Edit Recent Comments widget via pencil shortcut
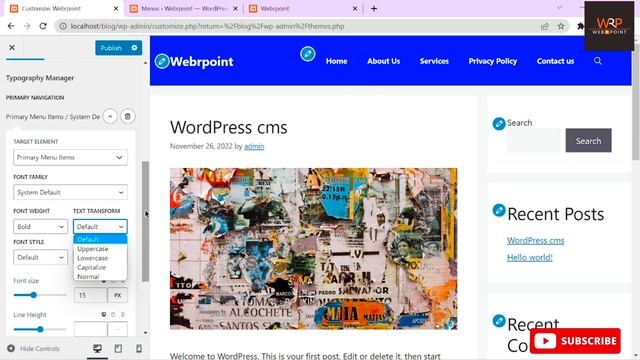 tap(499, 321)
